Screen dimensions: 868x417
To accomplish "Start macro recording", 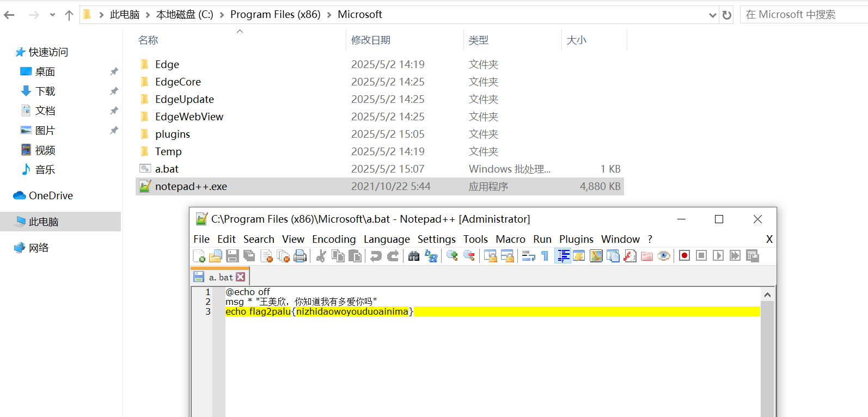I will tap(684, 256).
